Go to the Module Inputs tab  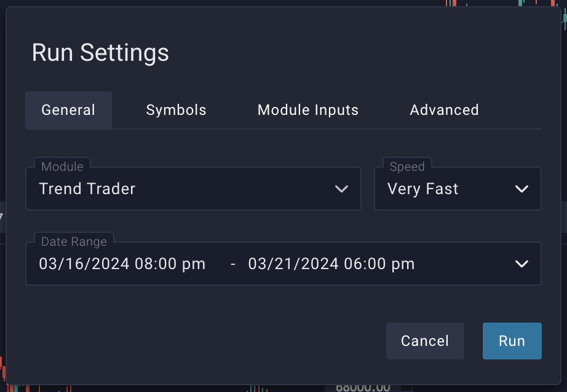[x=307, y=111]
